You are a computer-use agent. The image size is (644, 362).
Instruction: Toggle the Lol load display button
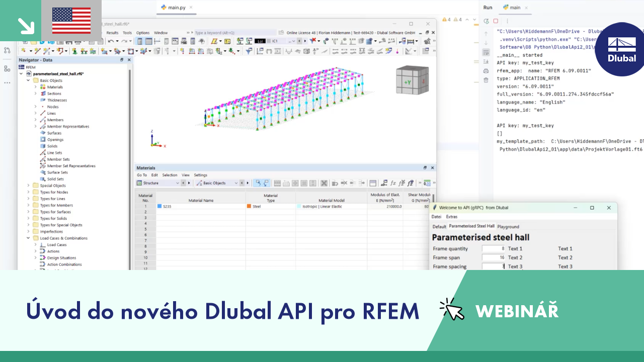coord(260,40)
